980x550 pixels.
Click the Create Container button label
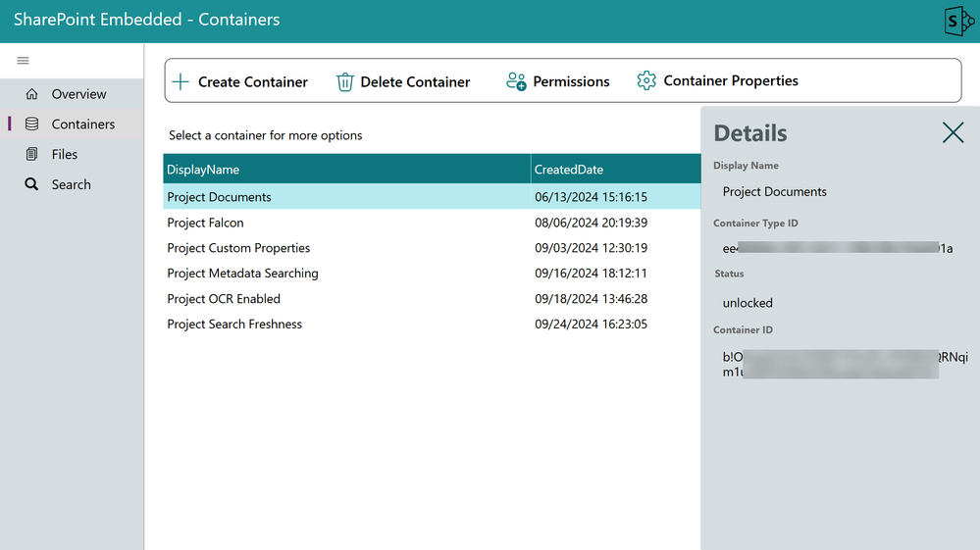click(252, 81)
